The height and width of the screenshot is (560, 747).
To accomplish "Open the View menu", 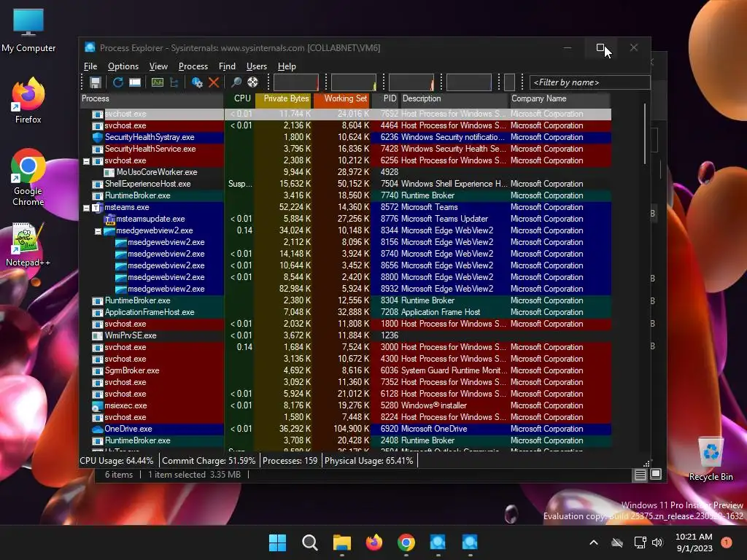I will 158,66.
